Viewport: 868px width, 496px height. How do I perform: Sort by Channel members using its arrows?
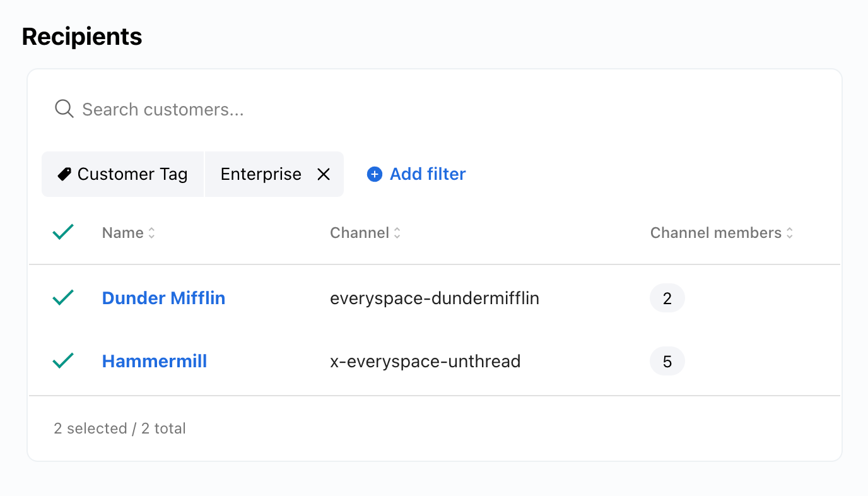[x=789, y=233]
